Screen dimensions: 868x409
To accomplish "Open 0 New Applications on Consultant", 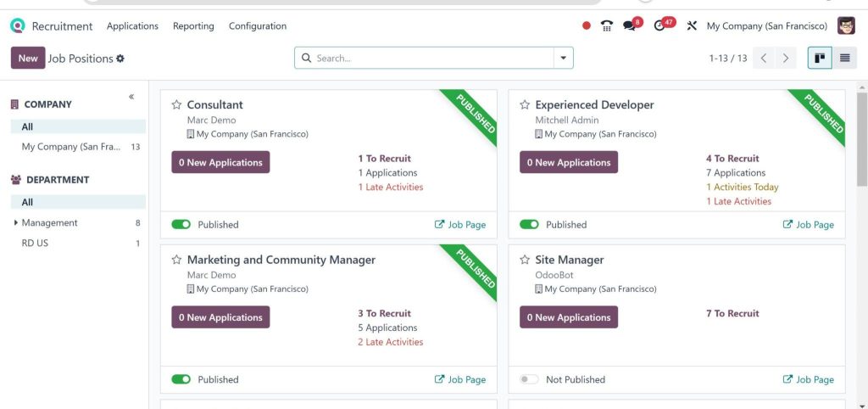I will coord(220,162).
